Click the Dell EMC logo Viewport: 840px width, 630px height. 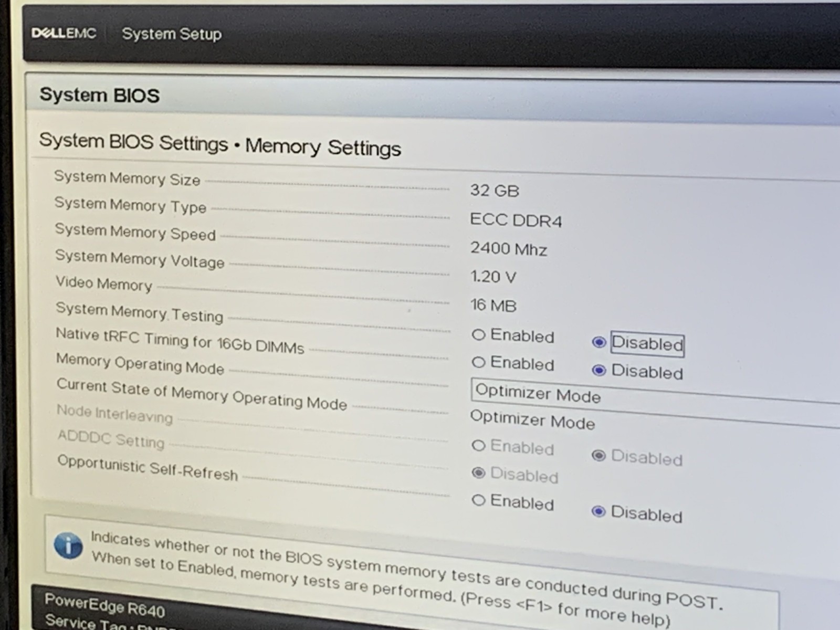(64, 33)
